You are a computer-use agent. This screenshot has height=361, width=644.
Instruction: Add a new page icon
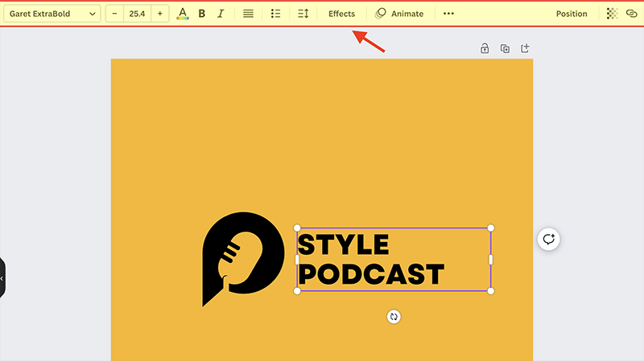(525, 48)
